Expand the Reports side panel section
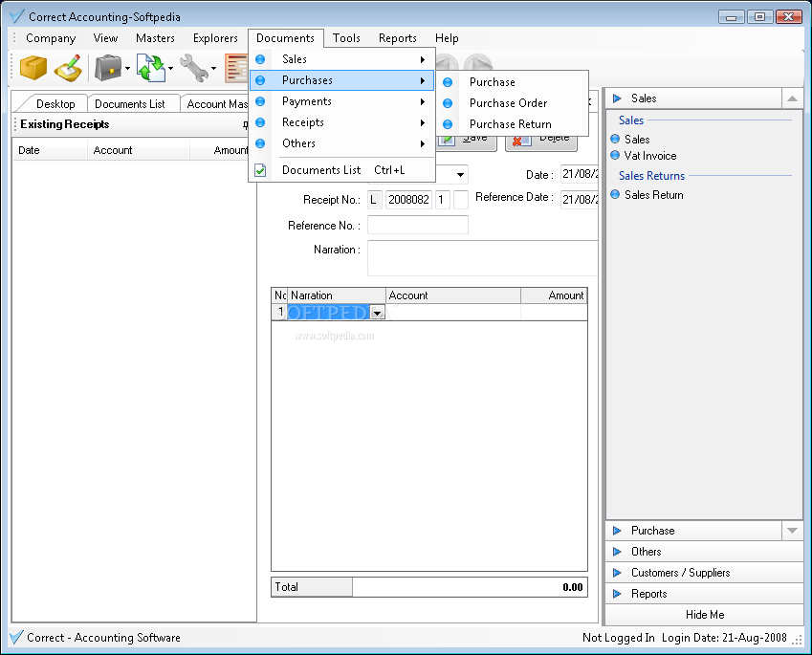 click(x=704, y=594)
